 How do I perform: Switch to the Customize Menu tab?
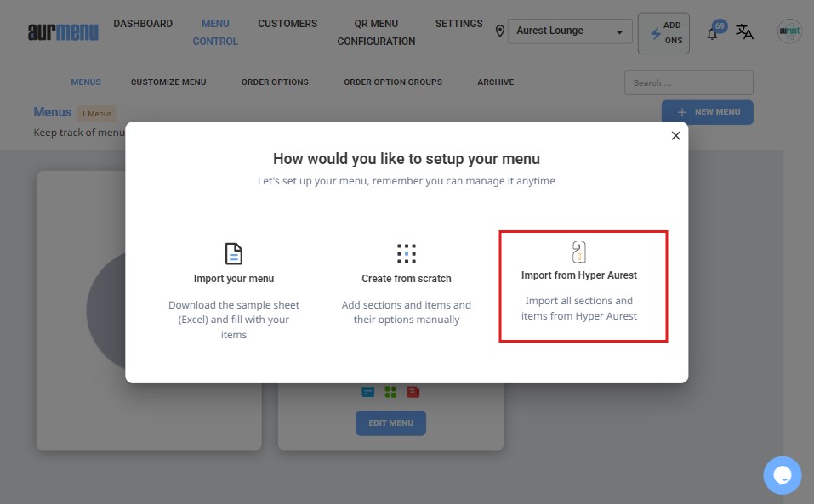pos(168,82)
